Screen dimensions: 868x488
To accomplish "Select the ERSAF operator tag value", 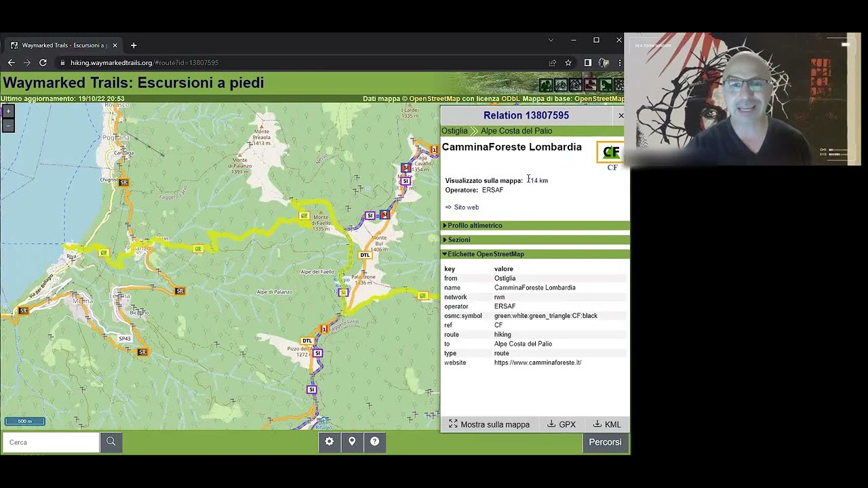I will [x=505, y=306].
